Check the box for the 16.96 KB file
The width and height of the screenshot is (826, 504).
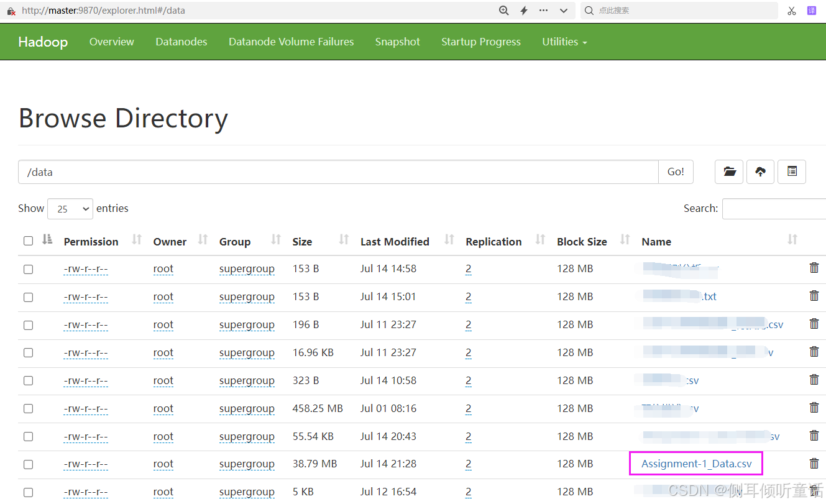coord(28,353)
